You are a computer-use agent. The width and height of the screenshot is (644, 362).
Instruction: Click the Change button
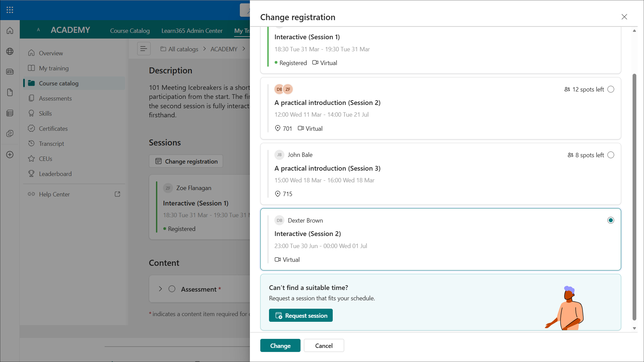coord(280,346)
